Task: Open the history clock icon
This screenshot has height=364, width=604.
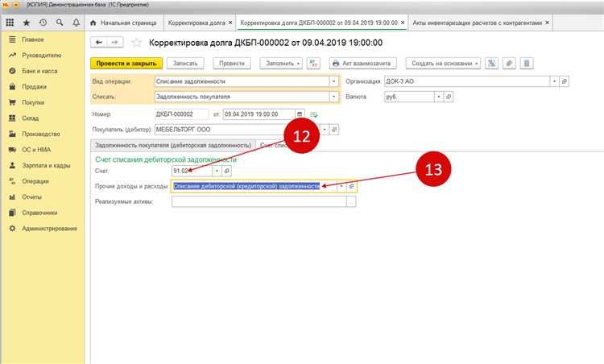Action: tap(43, 23)
